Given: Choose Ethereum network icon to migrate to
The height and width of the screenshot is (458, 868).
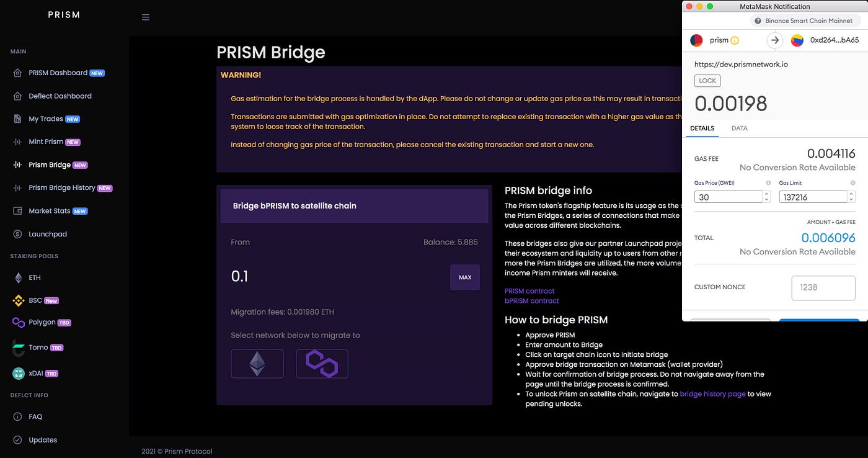Looking at the screenshot, I should coord(257,364).
